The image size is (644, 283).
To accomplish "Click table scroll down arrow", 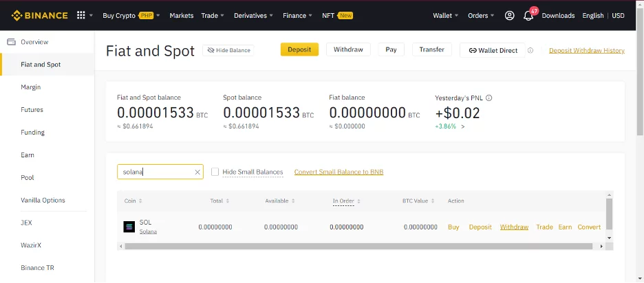I will (610, 238).
